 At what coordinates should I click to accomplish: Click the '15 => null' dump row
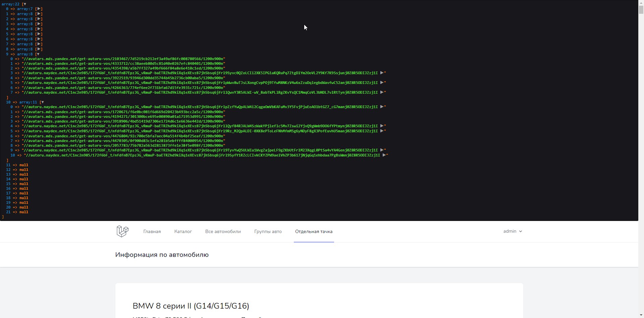(x=17, y=184)
